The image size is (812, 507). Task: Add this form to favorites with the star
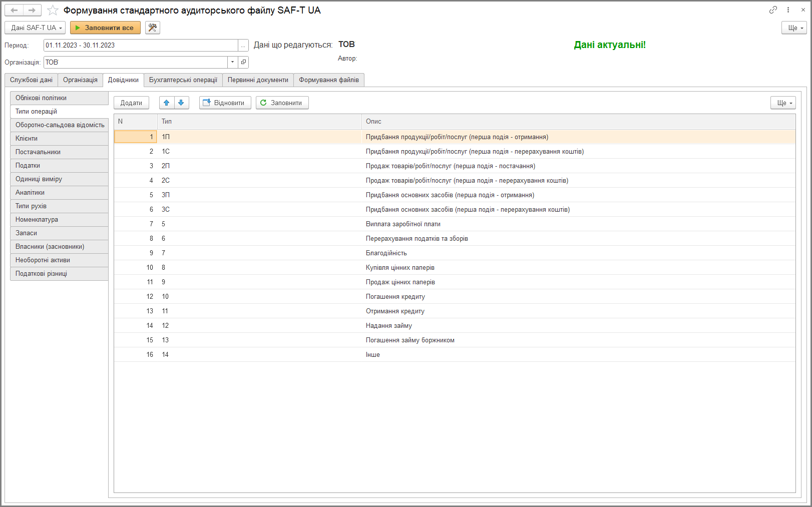coord(53,10)
